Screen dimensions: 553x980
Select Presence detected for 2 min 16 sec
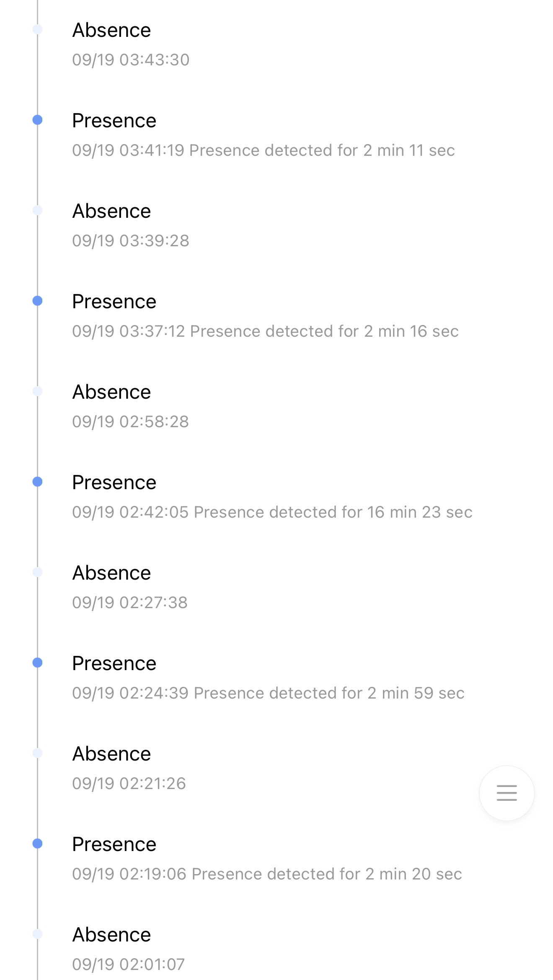point(324,331)
